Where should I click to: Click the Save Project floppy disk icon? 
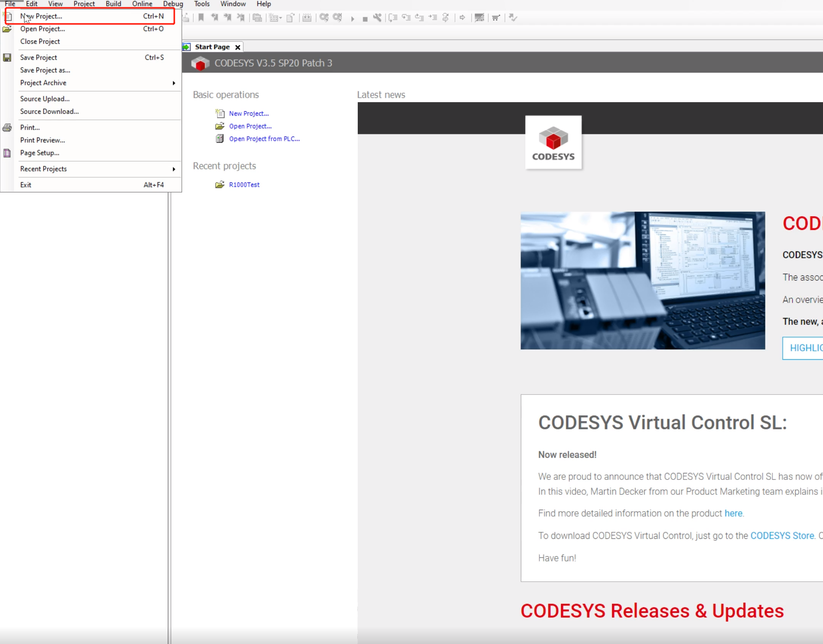pos(7,57)
